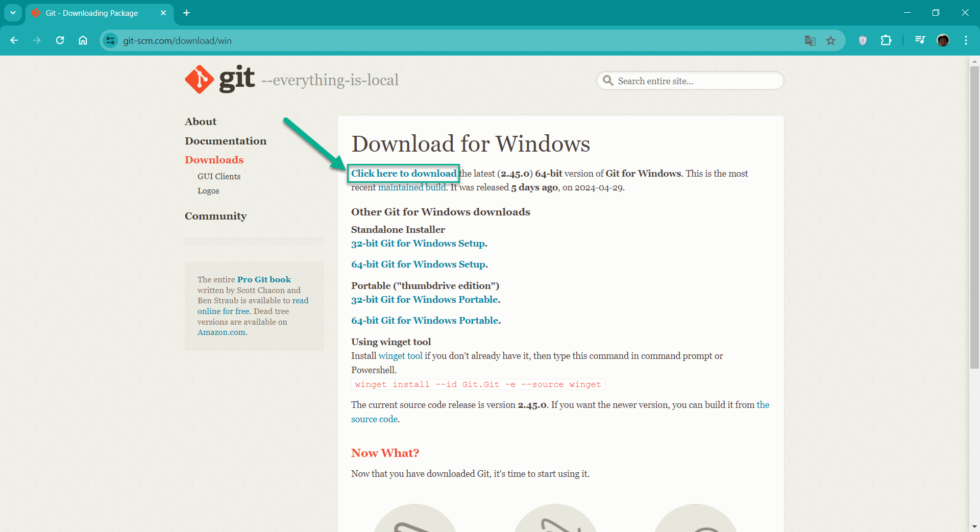
Task: Click the browser forward arrow
Action: click(x=37, y=40)
